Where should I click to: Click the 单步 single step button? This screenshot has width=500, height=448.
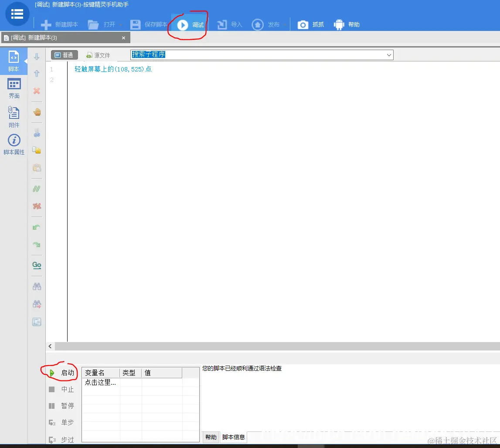(61, 422)
